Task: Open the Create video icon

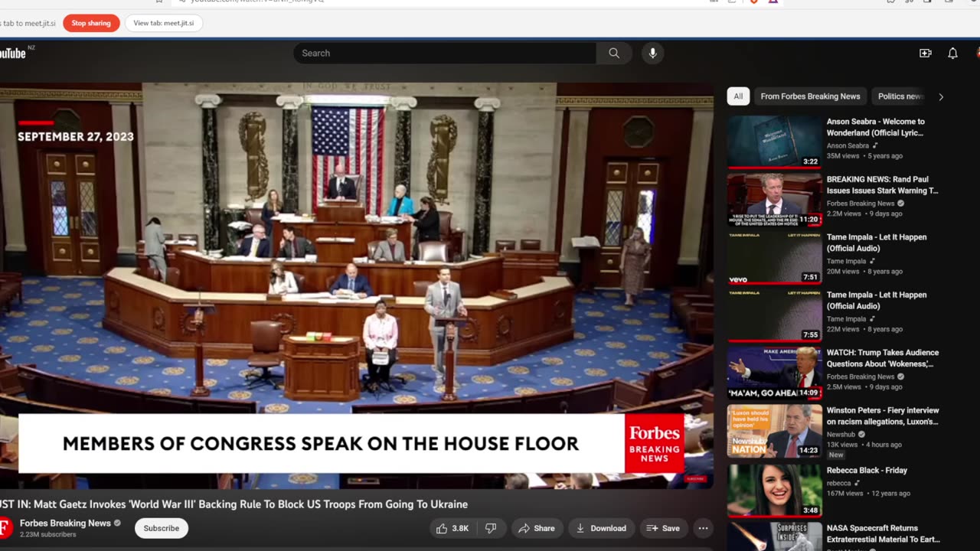Action: (925, 53)
